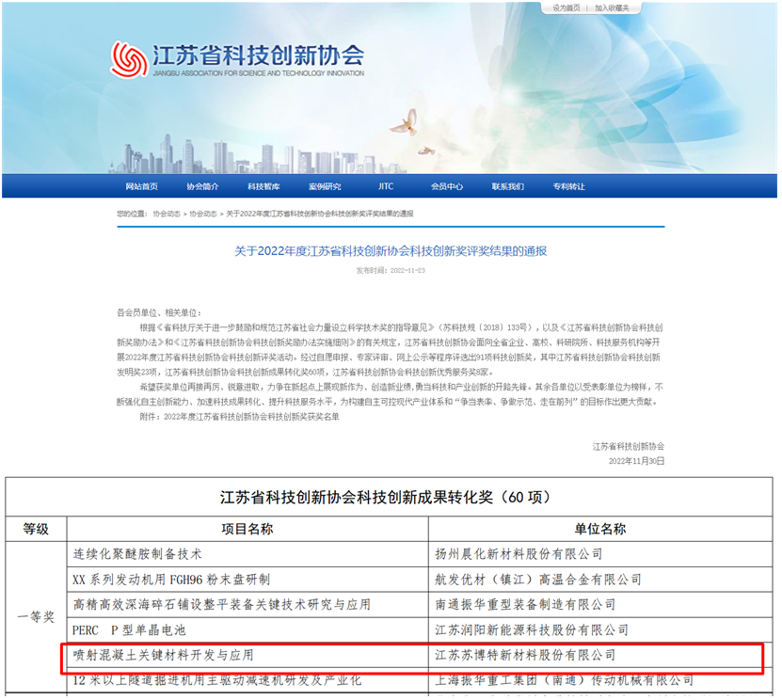Open the 联系我们 page
This screenshot has height=700, width=782.
click(x=508, y=186)
